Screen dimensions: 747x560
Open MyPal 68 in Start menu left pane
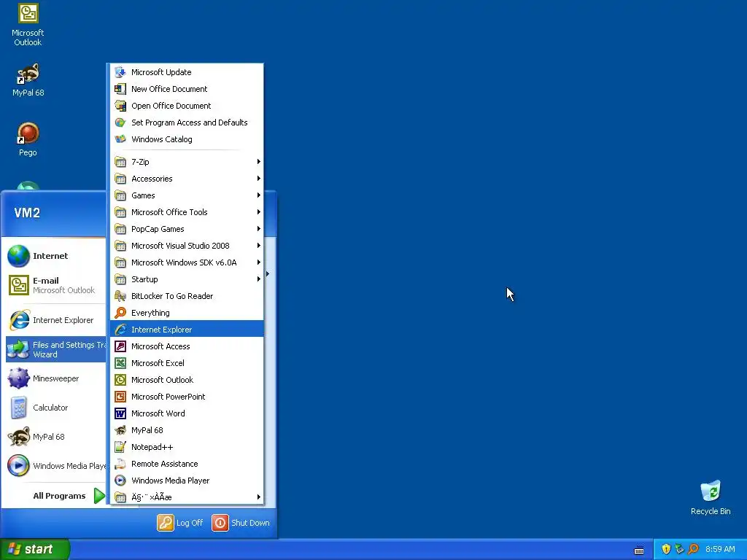(x=55, y=437)
